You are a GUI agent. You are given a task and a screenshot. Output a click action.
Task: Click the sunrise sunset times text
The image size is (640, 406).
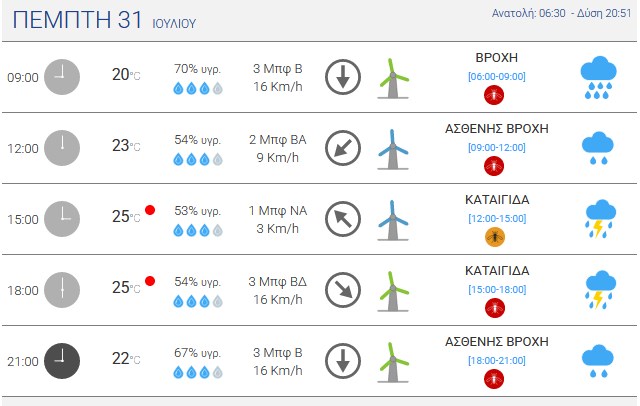[x=562, y=13]
